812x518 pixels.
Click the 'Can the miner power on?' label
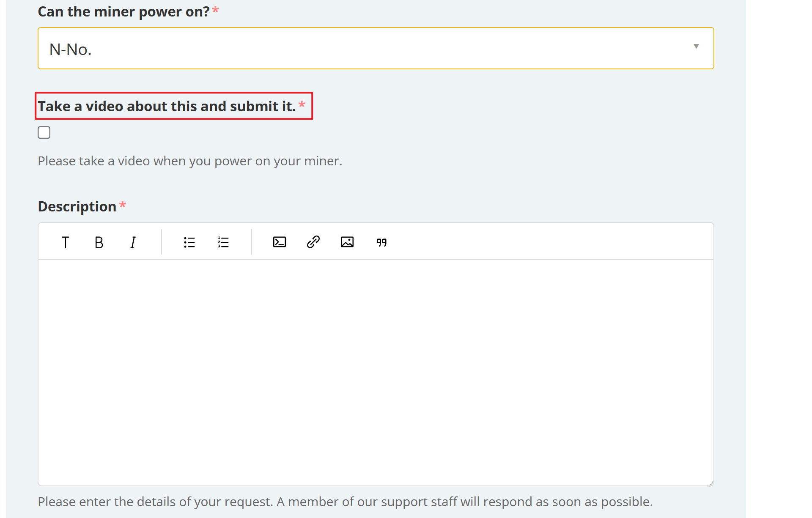(123, 11)
